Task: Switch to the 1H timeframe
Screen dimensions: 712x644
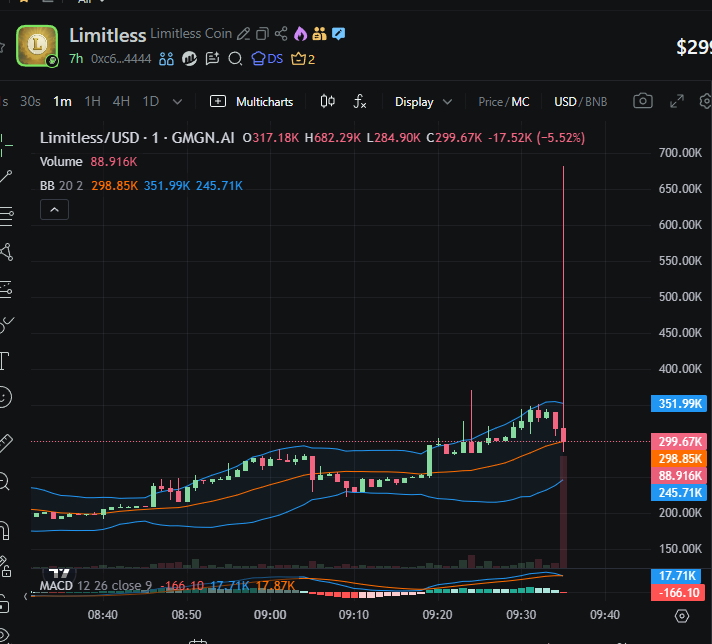Action: point(93,101)
